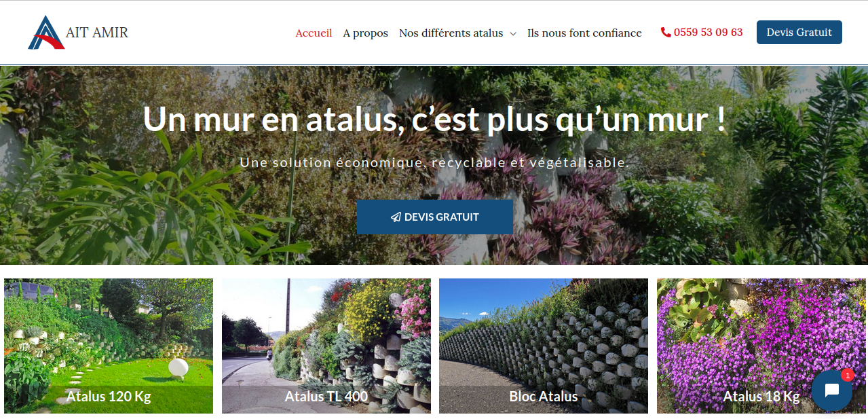This screenshot has width=868, height=419.
Task: Click the Devis Gratuit header button
Action: pos(799,32)
